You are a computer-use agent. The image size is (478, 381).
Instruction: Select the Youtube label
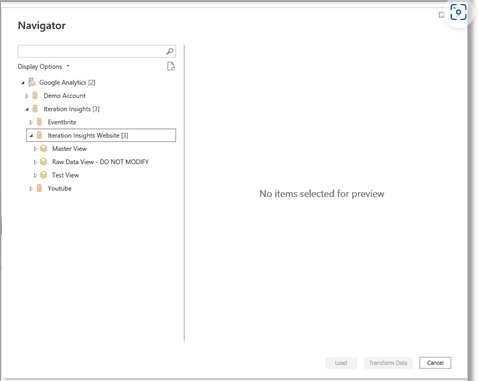59,188
